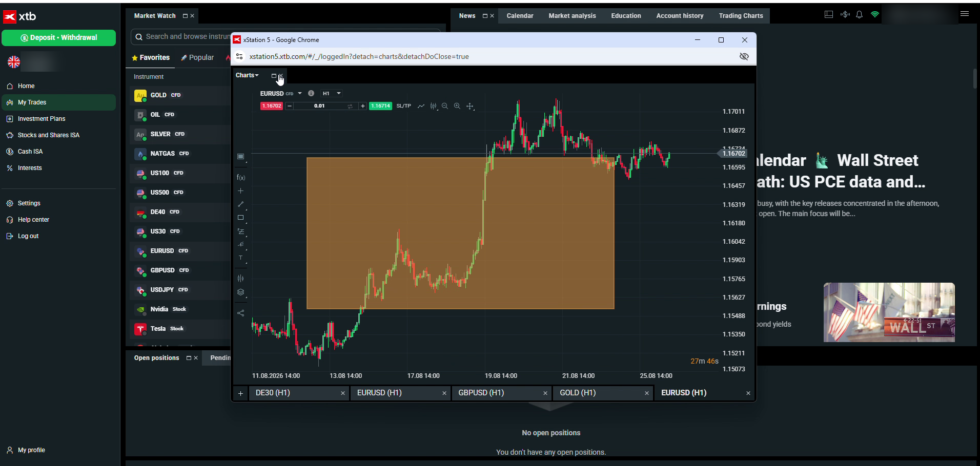980x466 pixels.
Task: Click the share chart icon
Action: click(x=240, y=313)
